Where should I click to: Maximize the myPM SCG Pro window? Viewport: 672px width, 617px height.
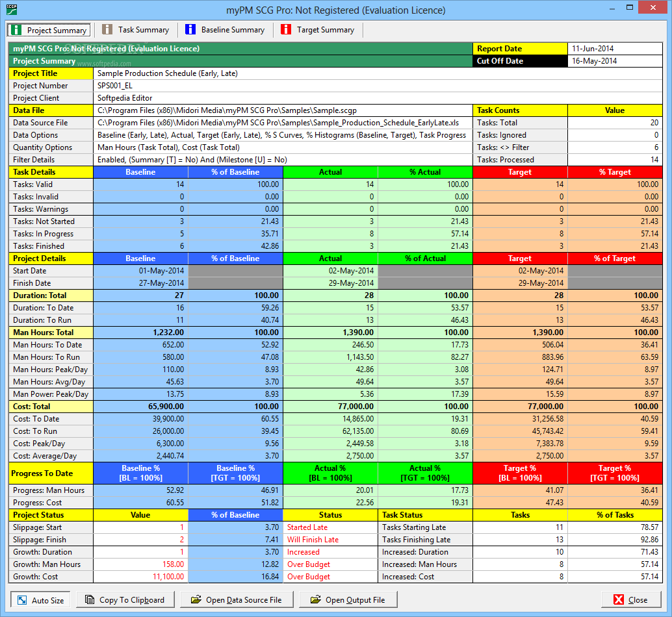pyautogui.click(x=630, y=8)
